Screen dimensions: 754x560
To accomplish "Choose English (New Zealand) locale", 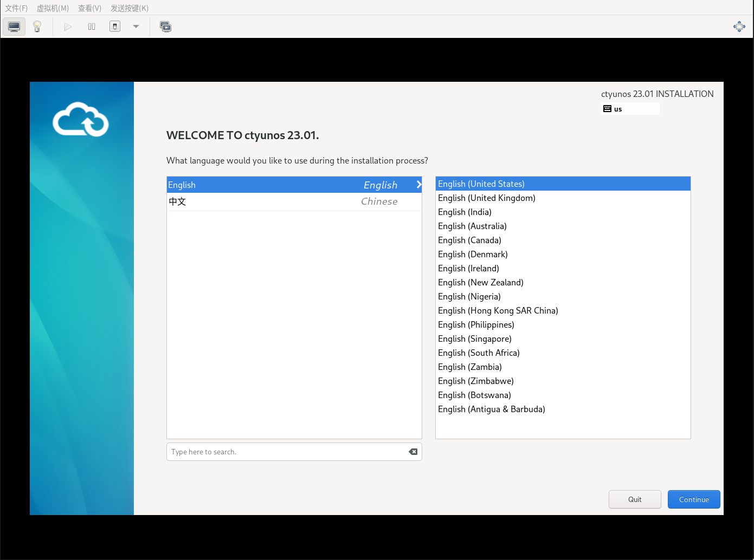I will coord(563,283).
